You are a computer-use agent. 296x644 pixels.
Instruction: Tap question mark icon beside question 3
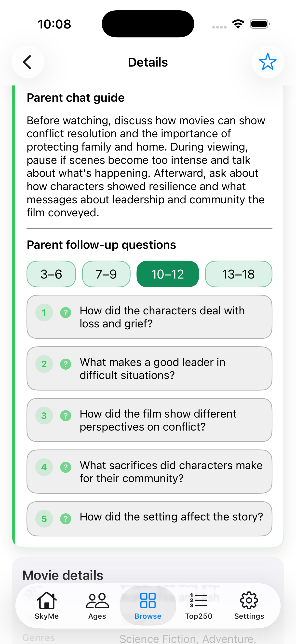pos(66,416)
